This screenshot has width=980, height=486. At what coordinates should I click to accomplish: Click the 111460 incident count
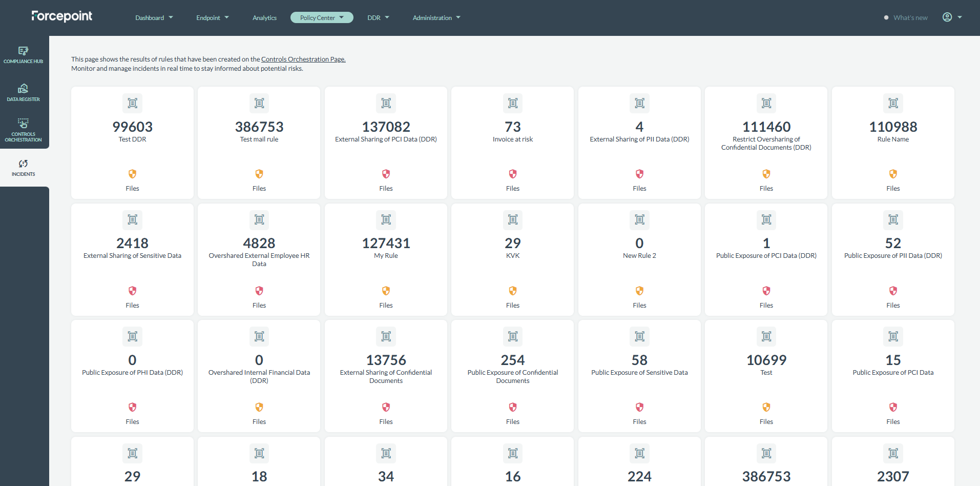(x=766, y=127)
